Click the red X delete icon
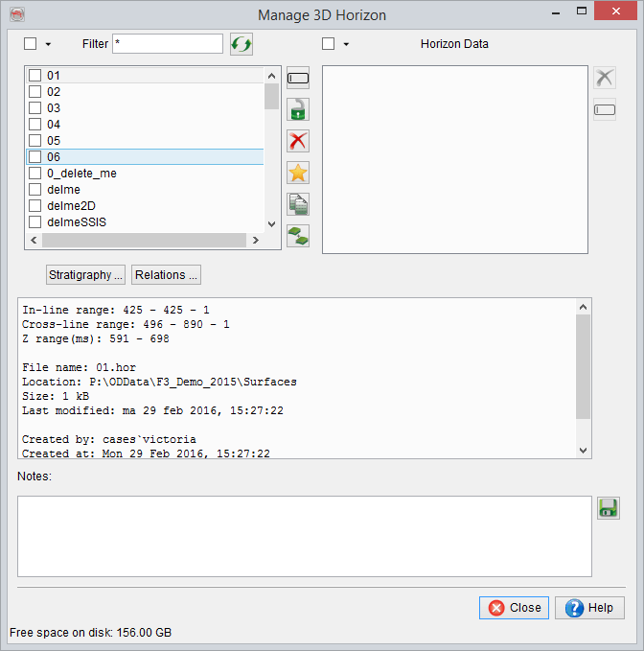The height and width of the screenshot is (651, 644). click(298, 141)
